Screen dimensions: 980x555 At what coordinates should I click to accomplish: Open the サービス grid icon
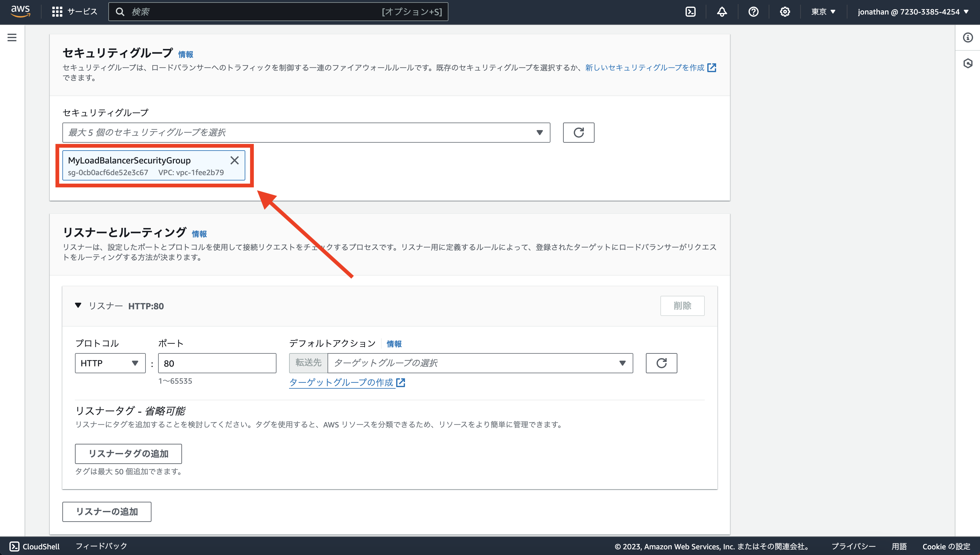pyautogui.click(x=57, y=11)
